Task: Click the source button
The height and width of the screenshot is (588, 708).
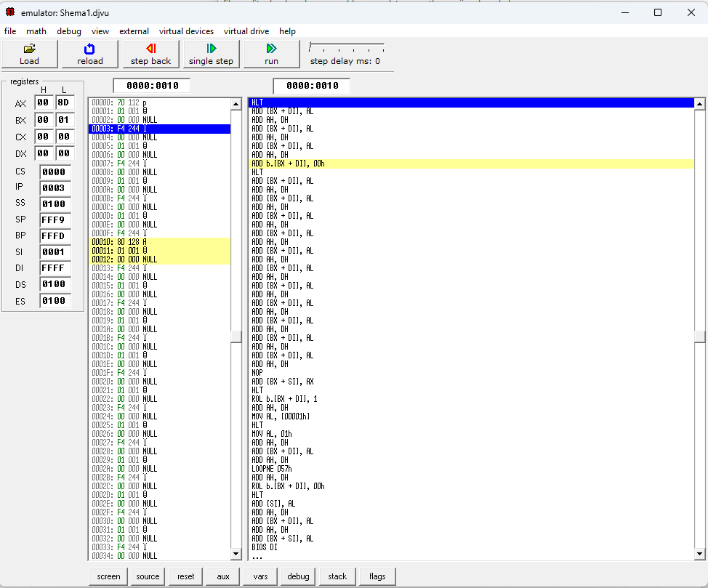Action: tap(148, 576)
